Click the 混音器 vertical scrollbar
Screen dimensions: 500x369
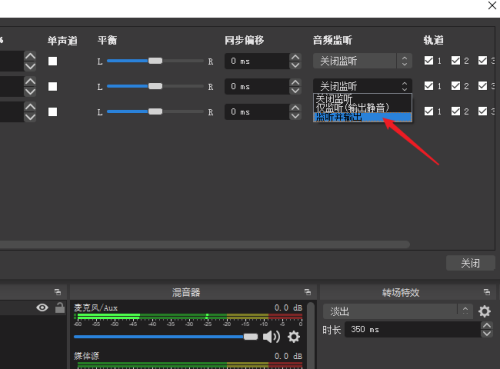(x=311, y=335)
